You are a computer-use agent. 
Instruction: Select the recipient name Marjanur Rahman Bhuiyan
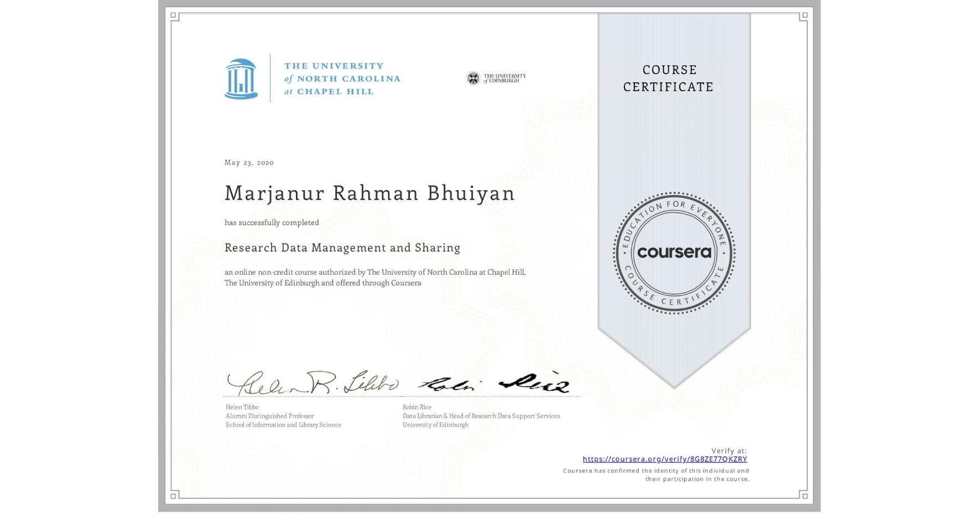click(369, 193)
